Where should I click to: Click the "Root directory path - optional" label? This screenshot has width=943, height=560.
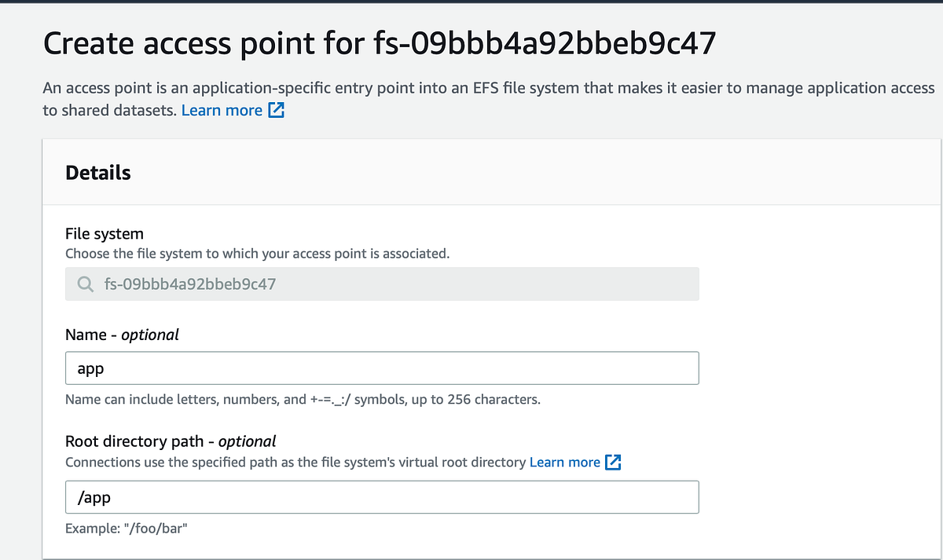tap(171, 441)
